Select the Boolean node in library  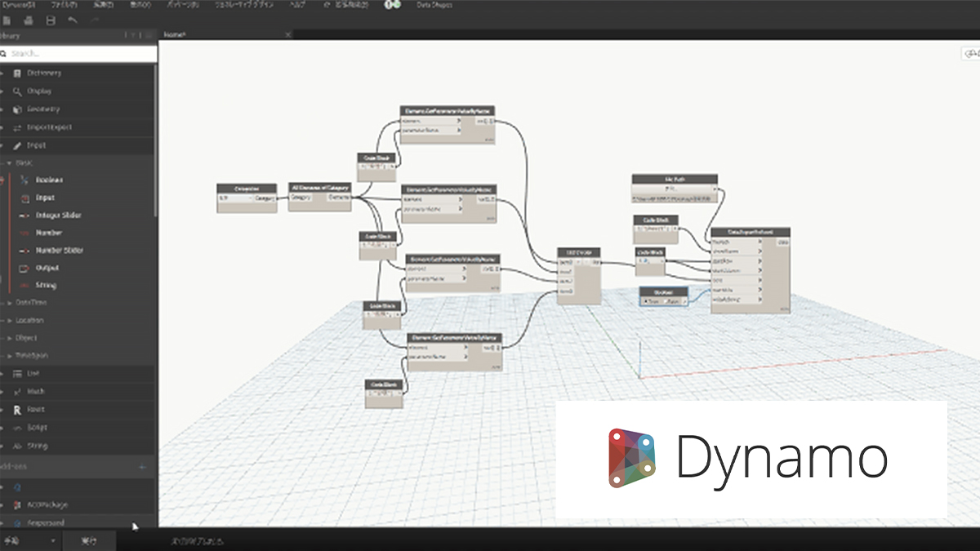point(49,180)
